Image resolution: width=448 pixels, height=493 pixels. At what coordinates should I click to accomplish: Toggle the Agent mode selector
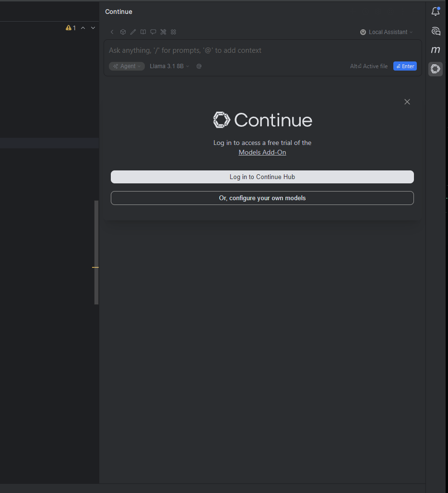point(127,66)
